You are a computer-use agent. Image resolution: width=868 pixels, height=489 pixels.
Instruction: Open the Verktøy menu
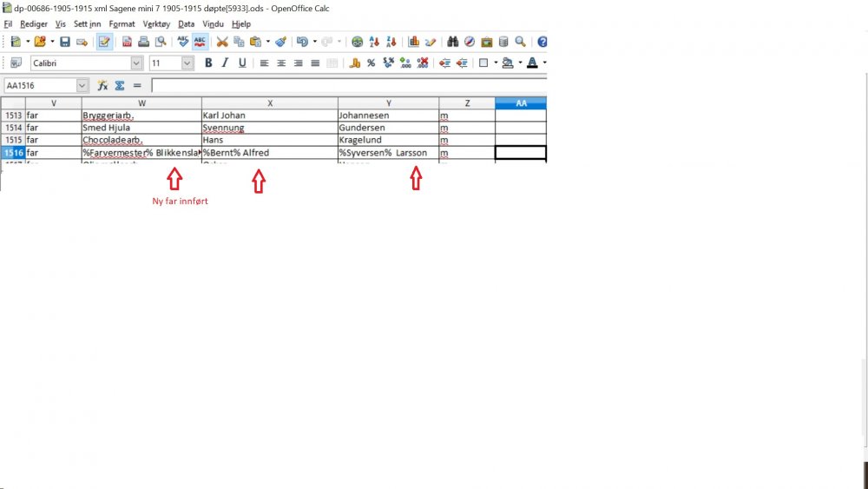click(x=156, y=24)
